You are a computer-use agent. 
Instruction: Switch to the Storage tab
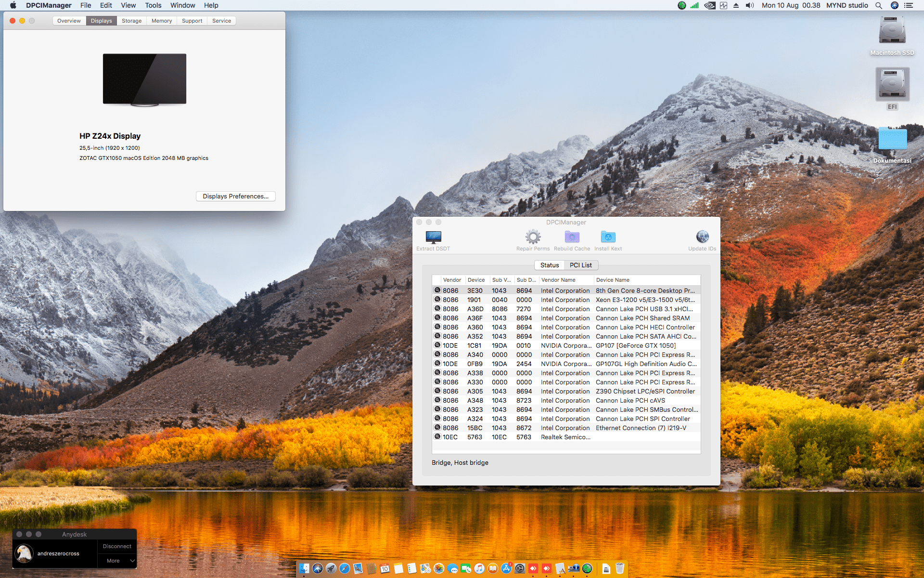(131, 21)
